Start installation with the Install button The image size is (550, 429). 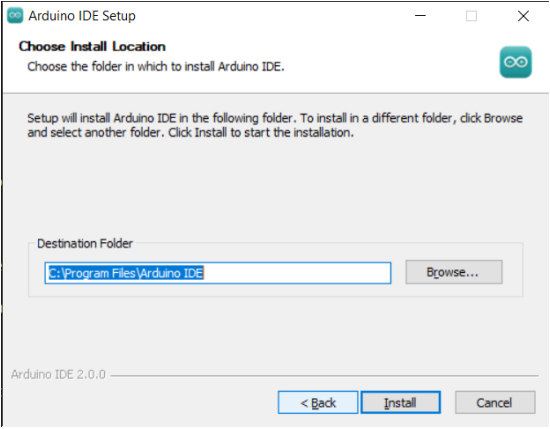click(401, 402)
